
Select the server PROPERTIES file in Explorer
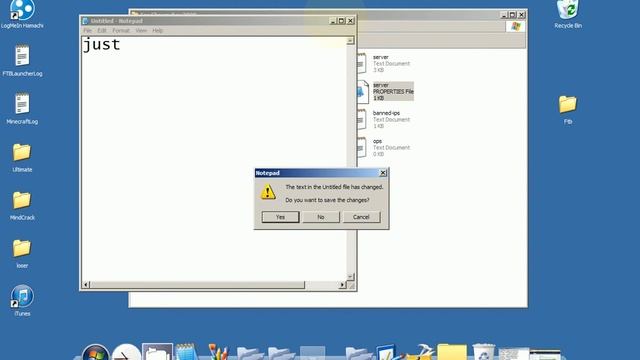pos(385,91)
